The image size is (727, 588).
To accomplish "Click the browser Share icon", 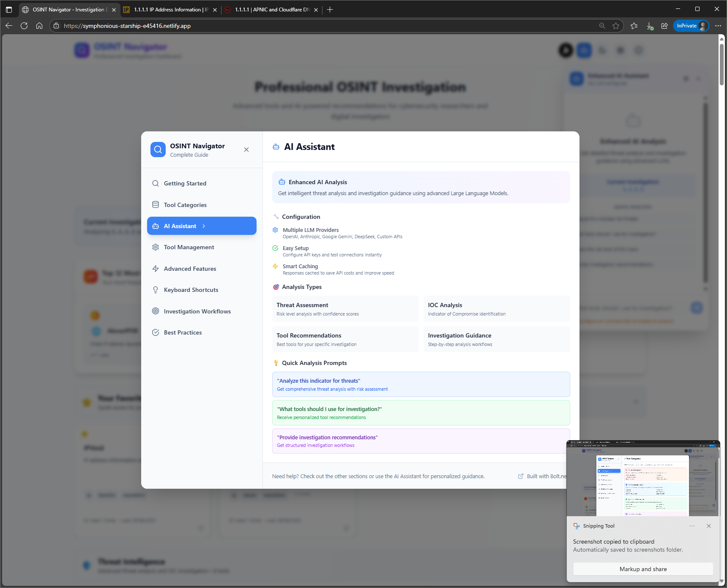I will click(664, 26).
